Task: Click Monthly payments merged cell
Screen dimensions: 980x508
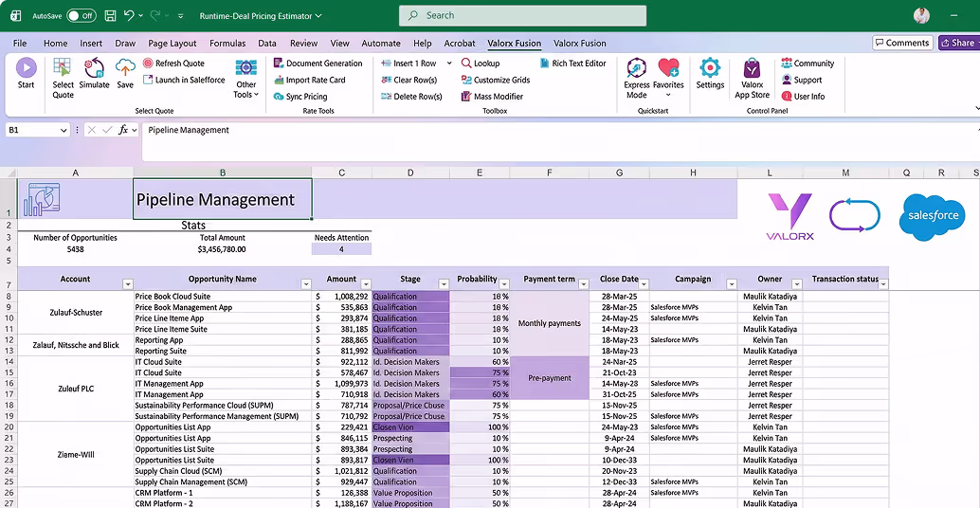Action: [x=550, y=323]
